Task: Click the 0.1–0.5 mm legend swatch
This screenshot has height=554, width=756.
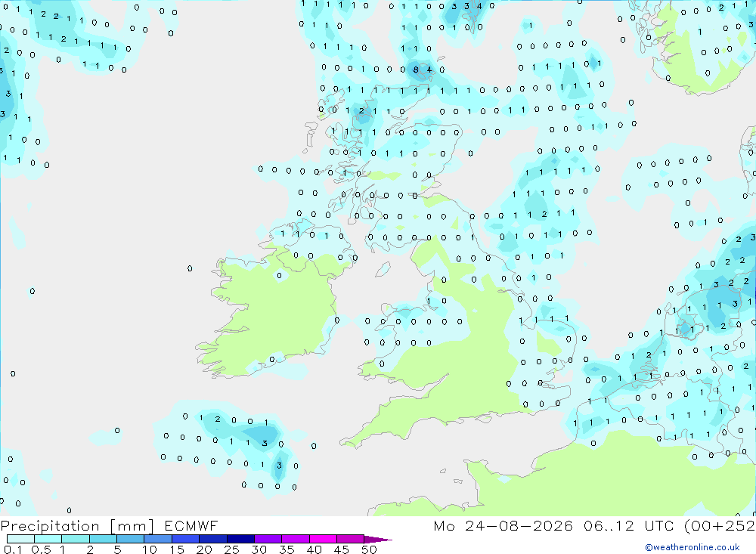Action: pos(20,539)
